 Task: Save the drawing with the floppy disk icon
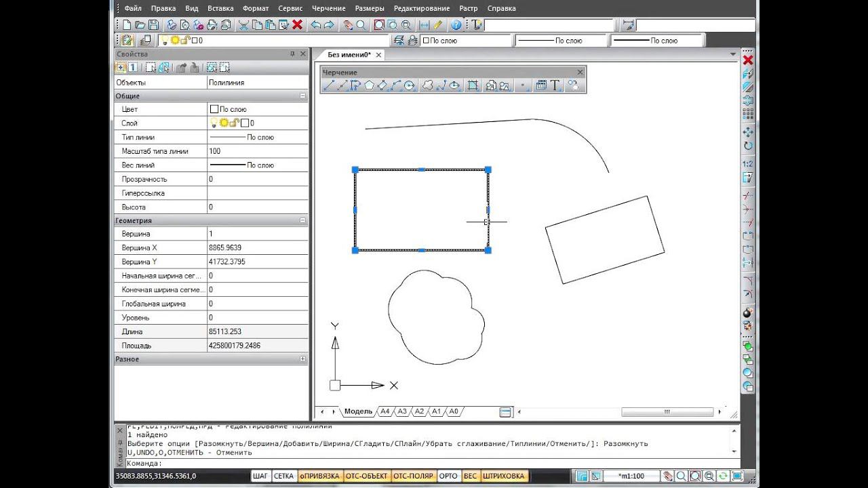pyautogui.click(x=153, y=25)
